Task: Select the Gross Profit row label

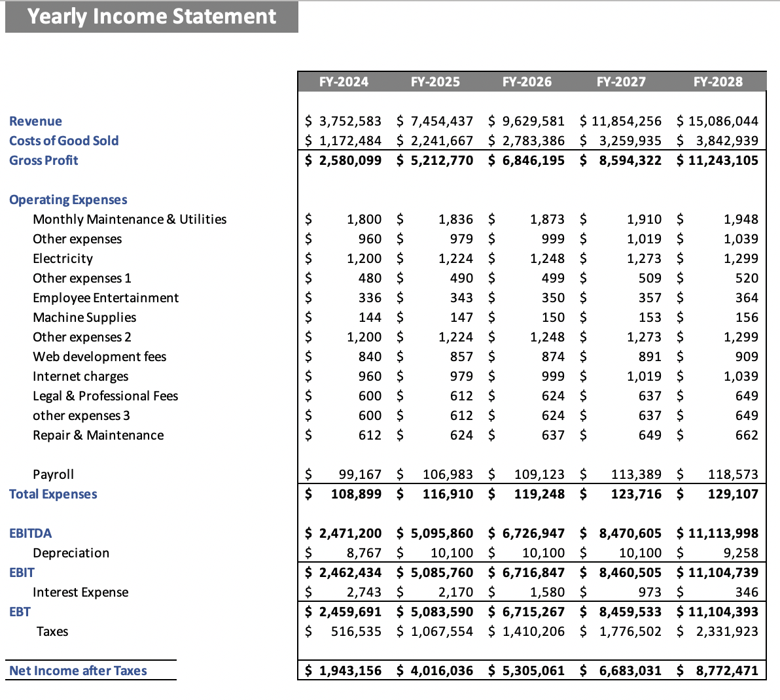Action: coord(43,160)
